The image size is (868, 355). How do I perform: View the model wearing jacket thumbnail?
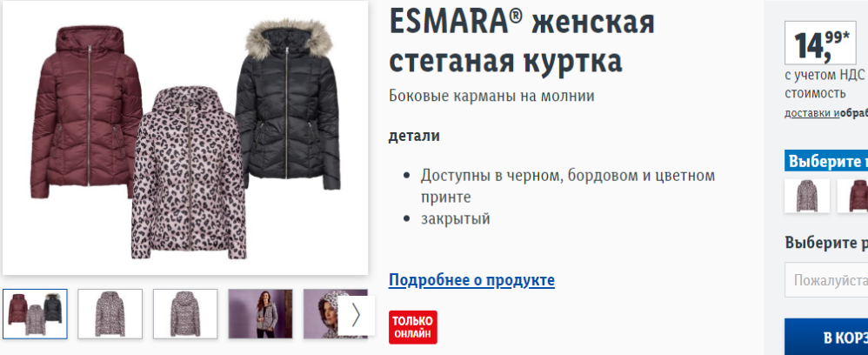(261, 313)
